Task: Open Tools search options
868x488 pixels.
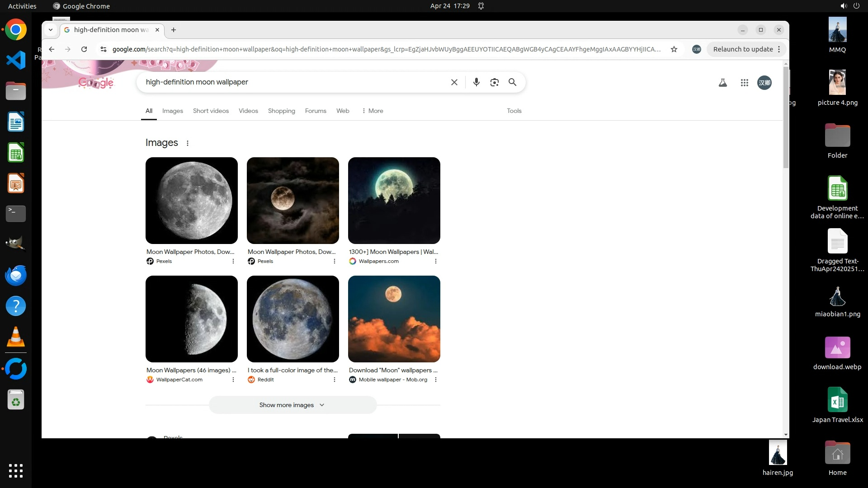Action: tap(514, 111)
